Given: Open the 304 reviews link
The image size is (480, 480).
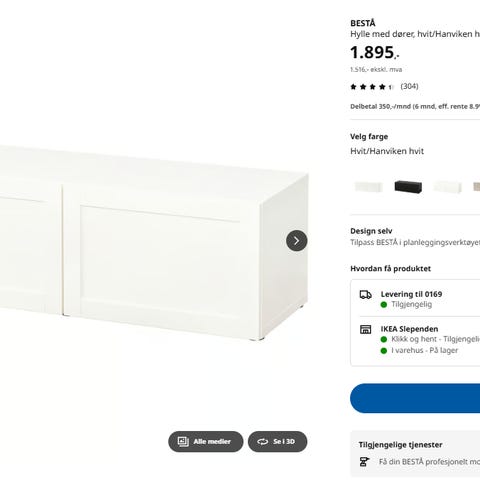Looking at the screenshot, I should tap(409, 86).
